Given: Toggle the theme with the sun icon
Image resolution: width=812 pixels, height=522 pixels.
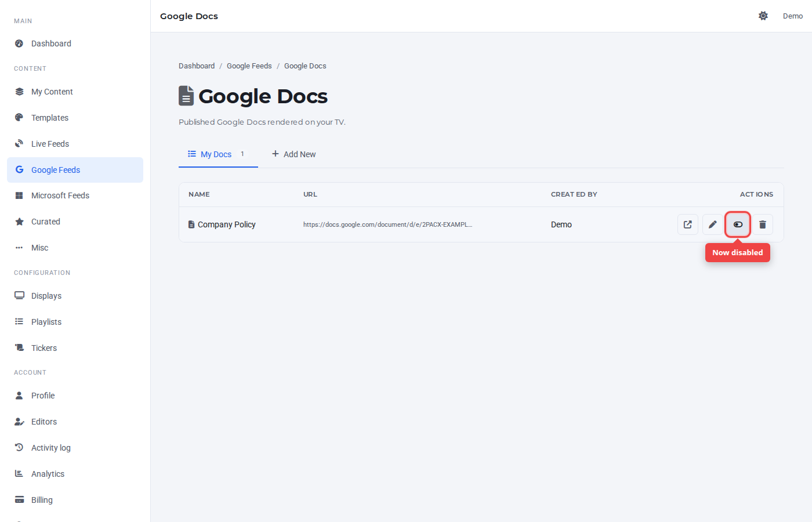Looking at the screenshot, I should 763,16.
